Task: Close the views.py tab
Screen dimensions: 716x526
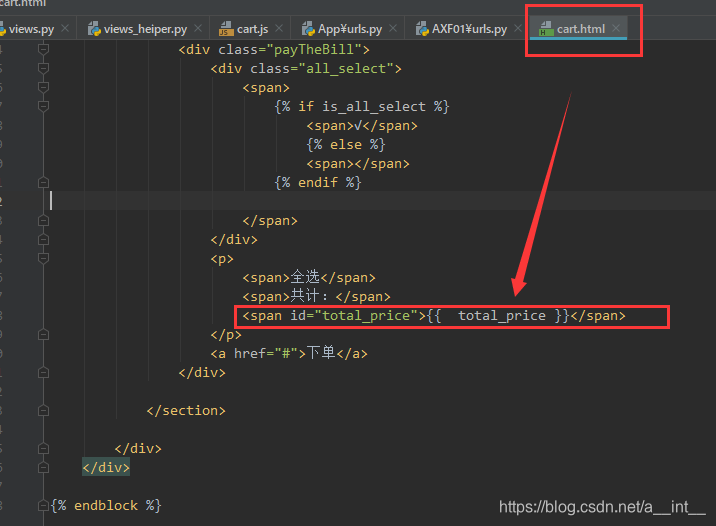Action: (65, 28)
